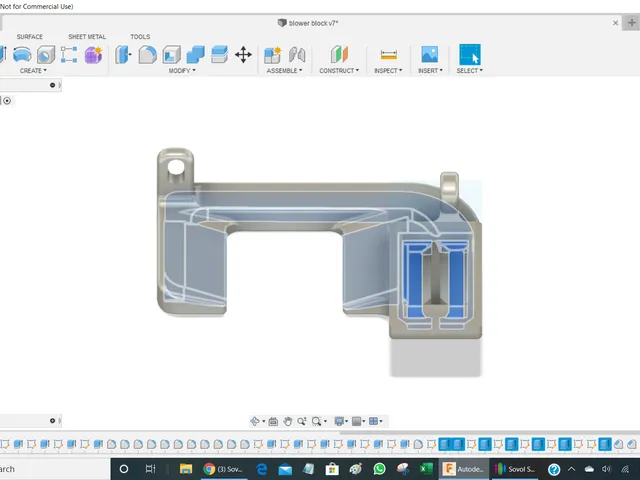Expand the Viewports dropdown arrow

point(381,421)
